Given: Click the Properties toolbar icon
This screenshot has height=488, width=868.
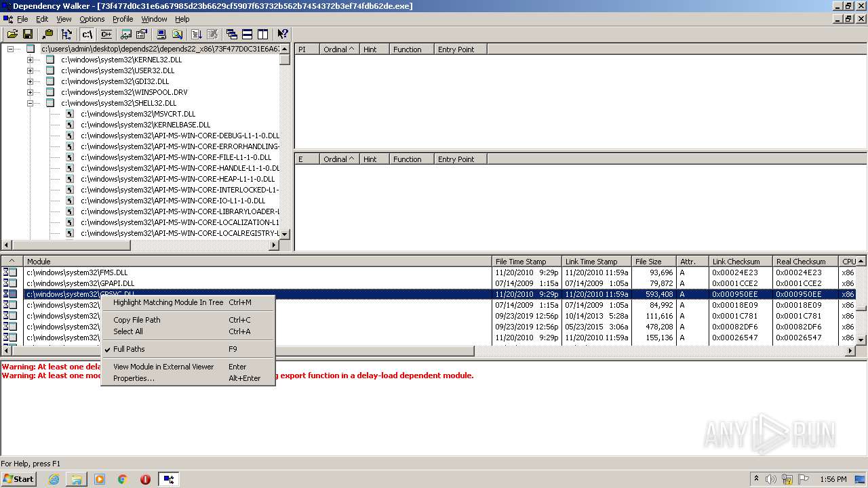Looking at the screenshot, I should tap(142, 34).
